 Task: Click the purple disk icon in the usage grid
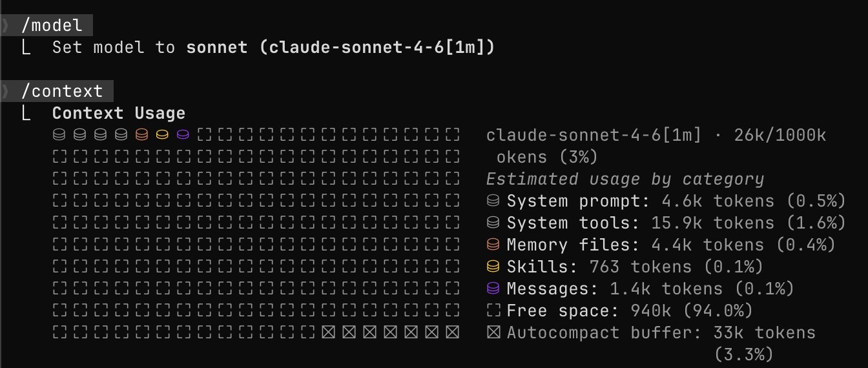pos(183,135)
